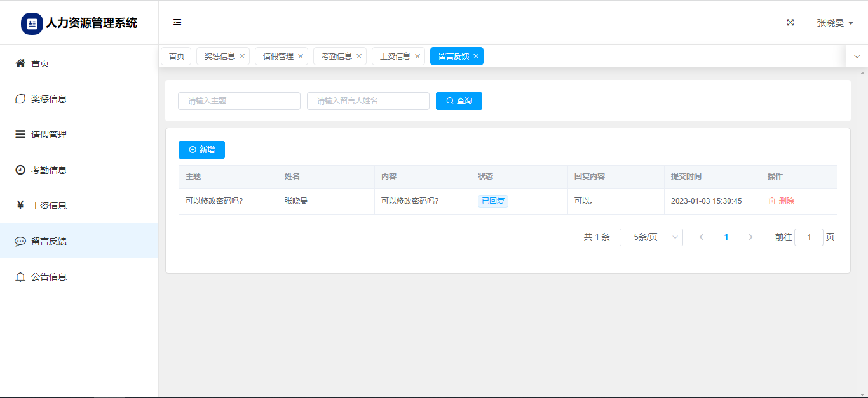Screen dimensions: 868x398
Task: Open the 张晓曼 user dropdown menu
Action: tap(834, 23)
